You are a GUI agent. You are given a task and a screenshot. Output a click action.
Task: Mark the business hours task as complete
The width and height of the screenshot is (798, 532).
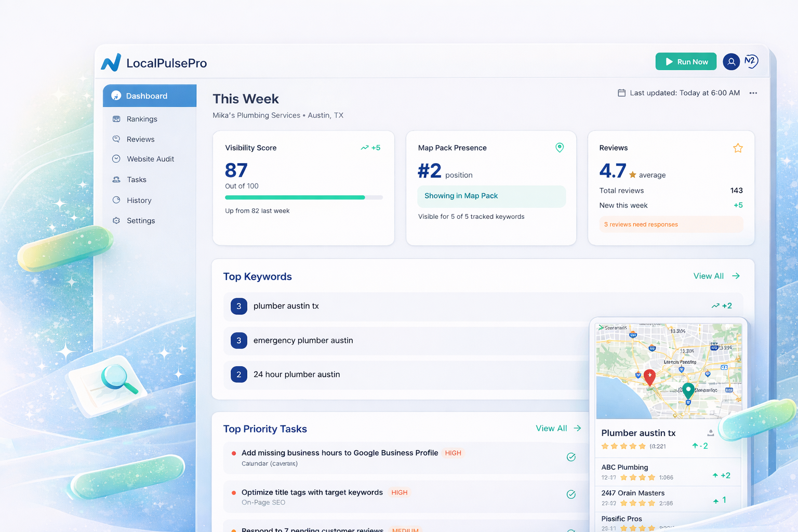point(571,457)
